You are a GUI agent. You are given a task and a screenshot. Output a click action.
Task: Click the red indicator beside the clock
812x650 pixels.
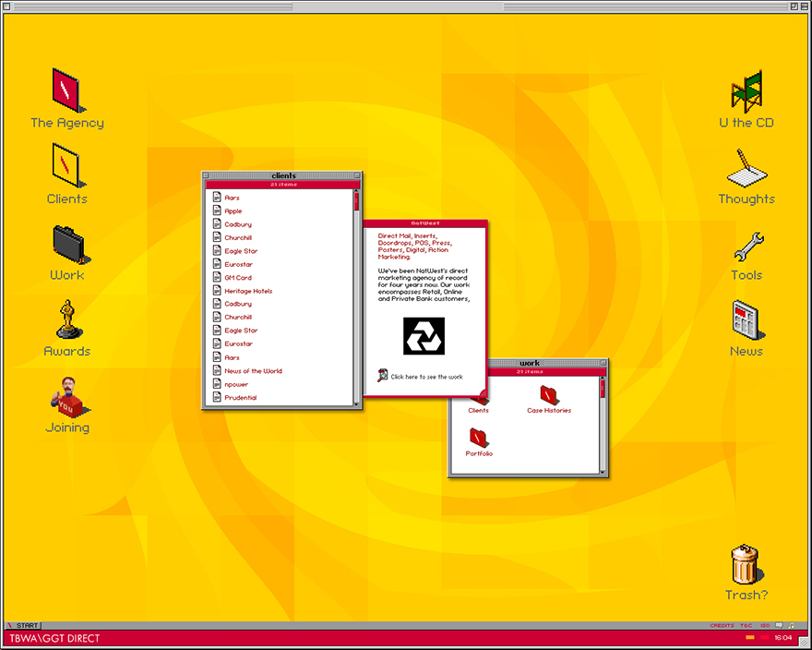764,638
